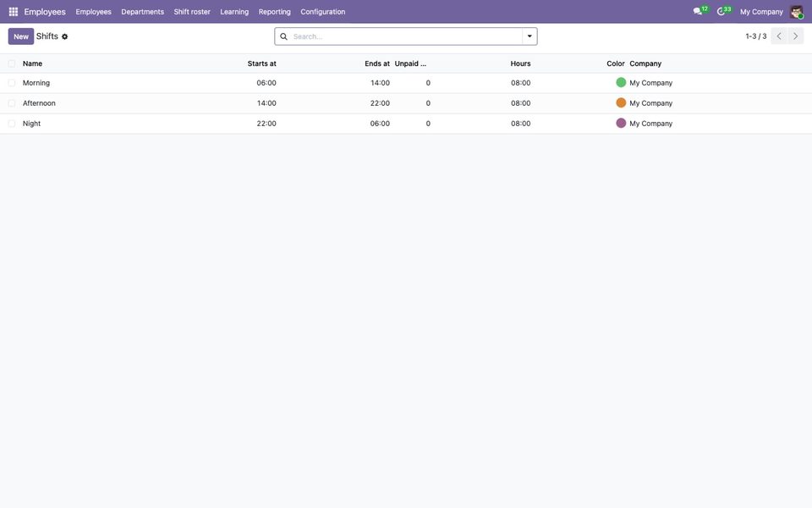Click the search magnifier icon
Viewport: 812px width, 508px height.
coord(284,36)
